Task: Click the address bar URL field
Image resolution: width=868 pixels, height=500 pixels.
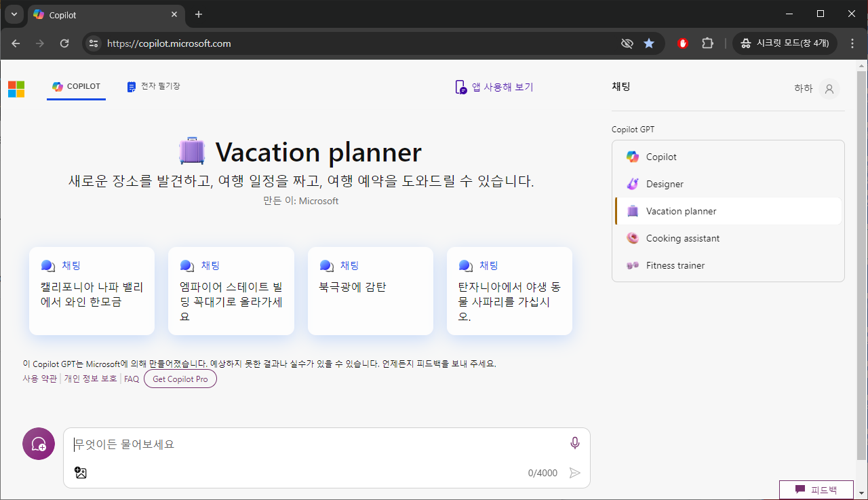Action: (x=359, y=43)
